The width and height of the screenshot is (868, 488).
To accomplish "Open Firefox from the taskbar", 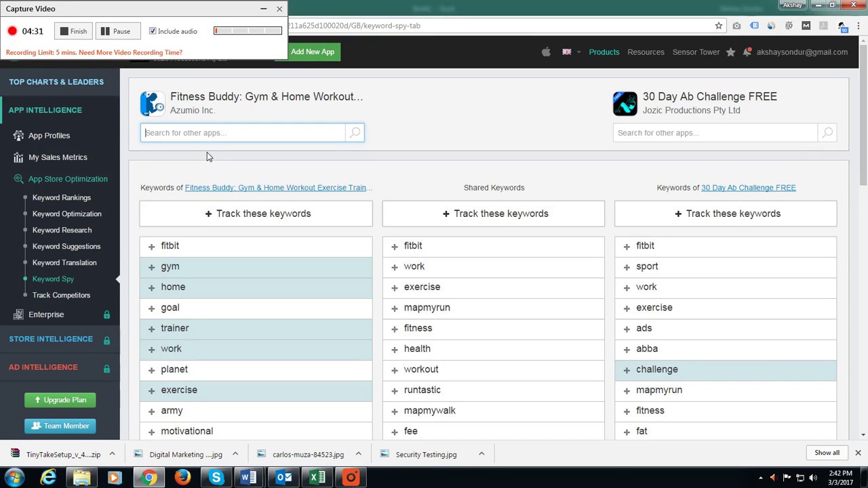I will click(x=182, y=478).
